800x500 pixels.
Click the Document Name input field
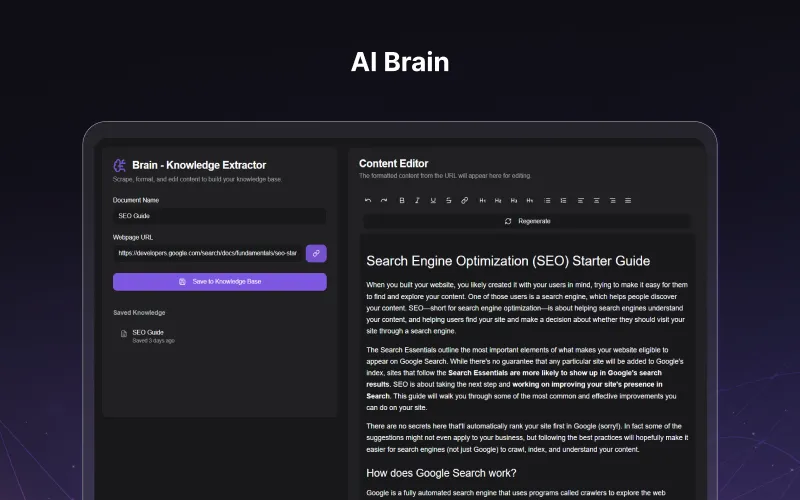pyautogui.click(x=219, y=216)
